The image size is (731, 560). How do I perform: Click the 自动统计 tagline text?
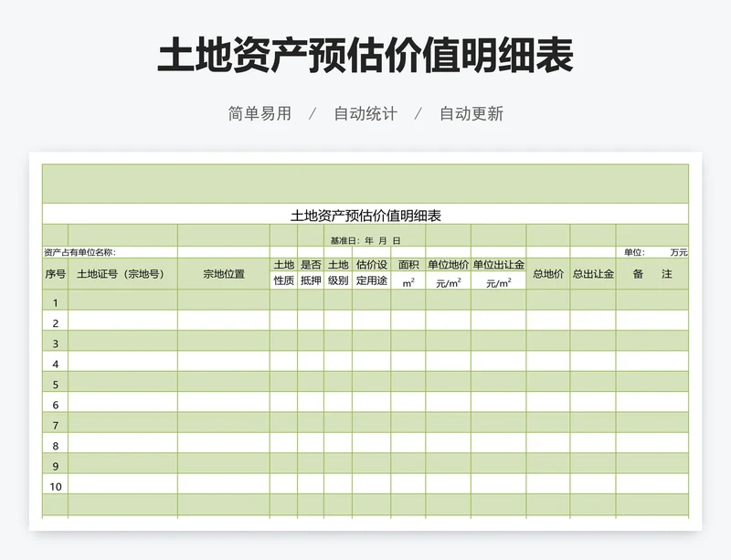coord(365,113)
